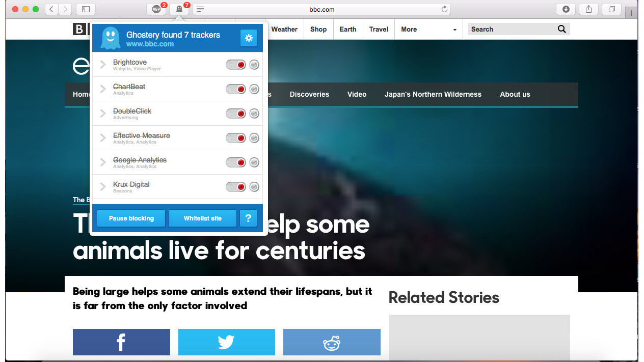
Task: Expand DoubleClick tracker details
Action: click(103, 114)
